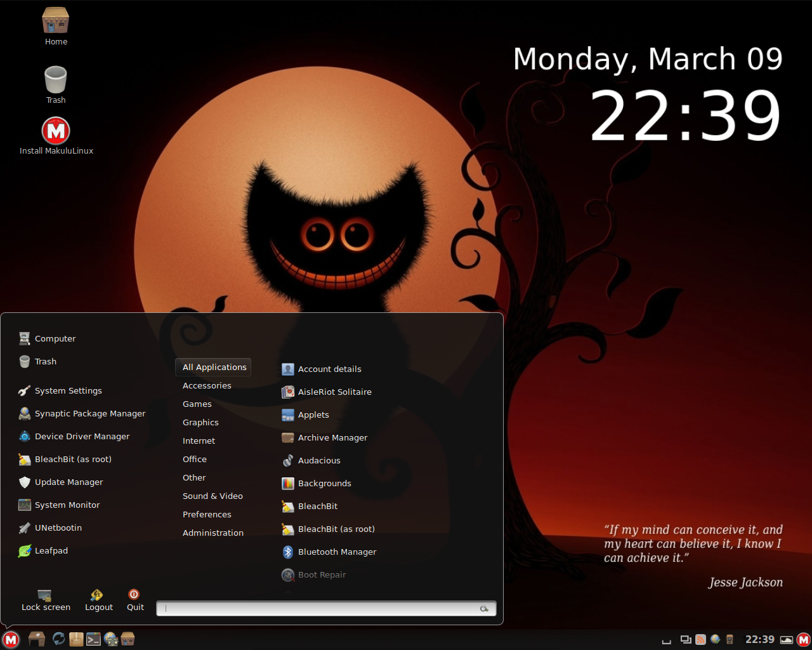Click the menu search field
The image size is (812, 650).
click(326, 608)
